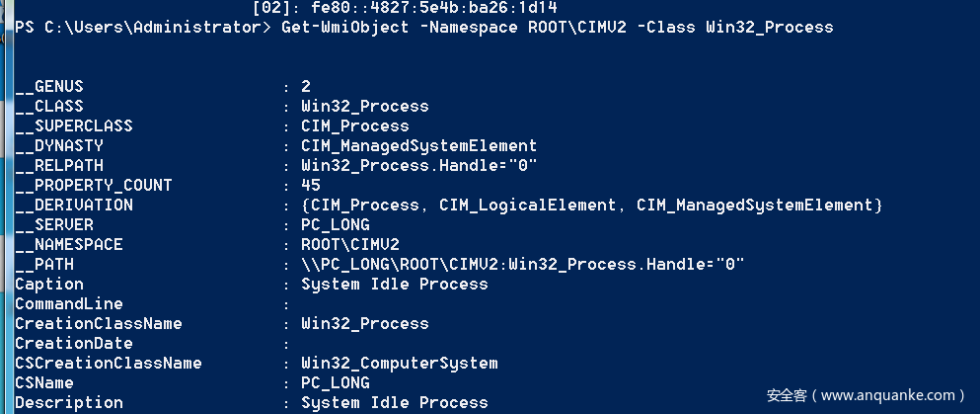Viewport: 980px width, 414px height.
Task: Click the CSName value PC_LONG
Action: pyautogui.click(x=335, y=382)
